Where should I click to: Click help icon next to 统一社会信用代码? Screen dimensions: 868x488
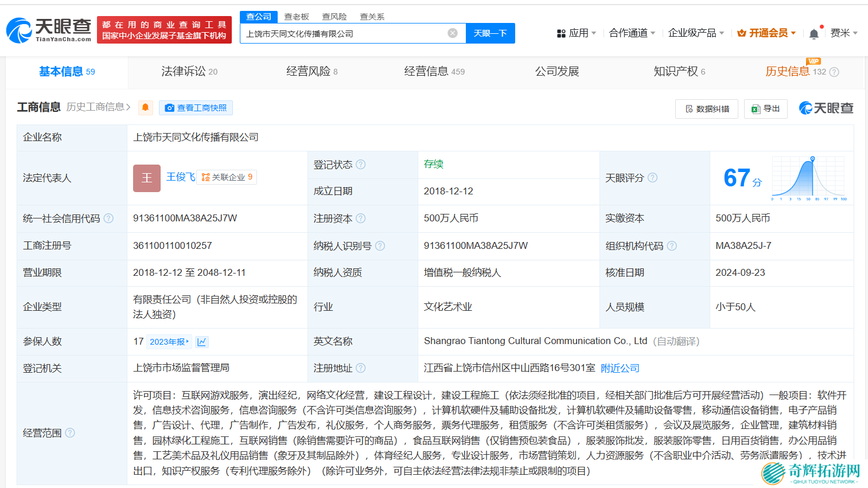(108, 218)
